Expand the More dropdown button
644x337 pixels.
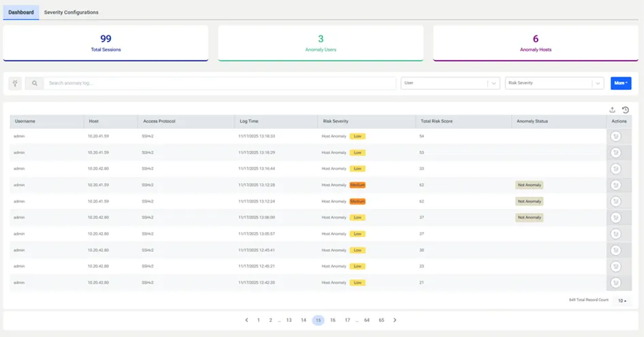tap(621, 83)
